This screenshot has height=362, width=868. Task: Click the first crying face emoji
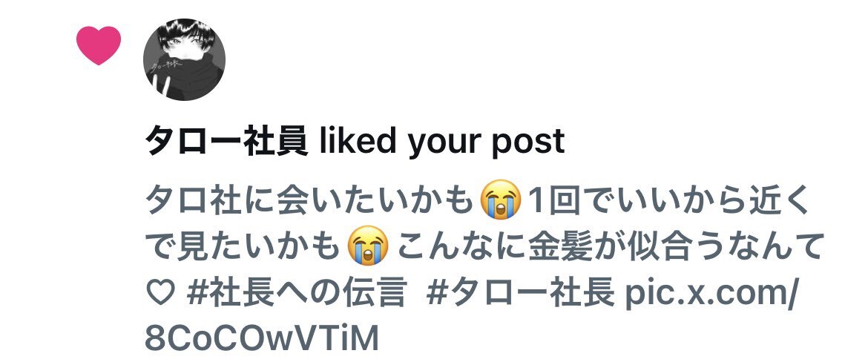click(501, 202)
